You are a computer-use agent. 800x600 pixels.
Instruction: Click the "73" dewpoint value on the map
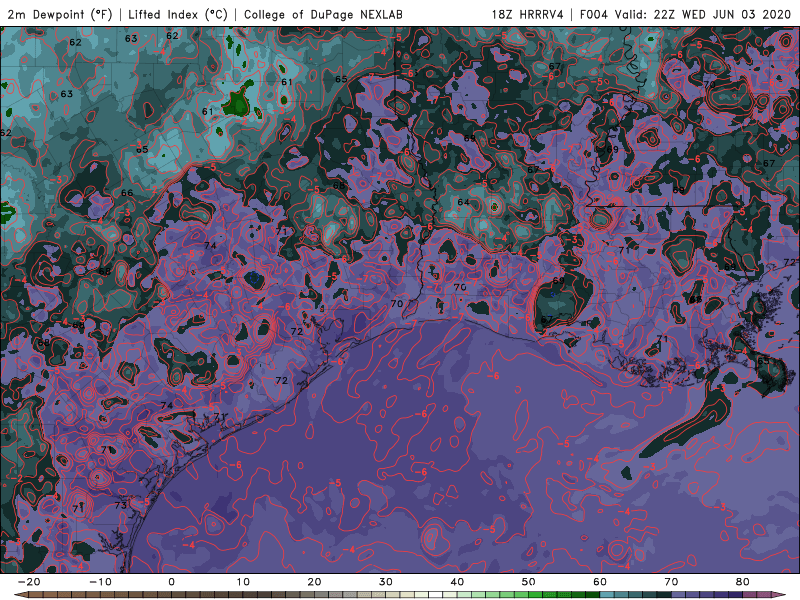pos(120,505)
